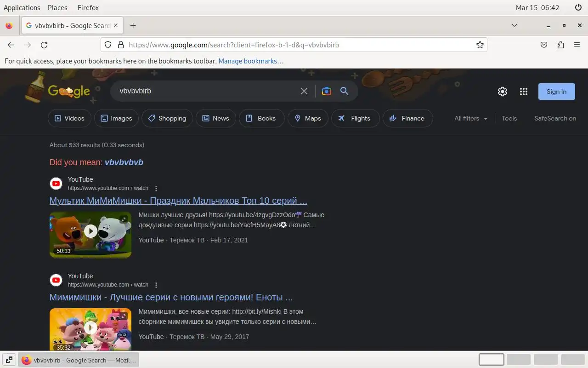
Task: Sign in to Google account
Action: pyautogui.click(x=556, y=92)
